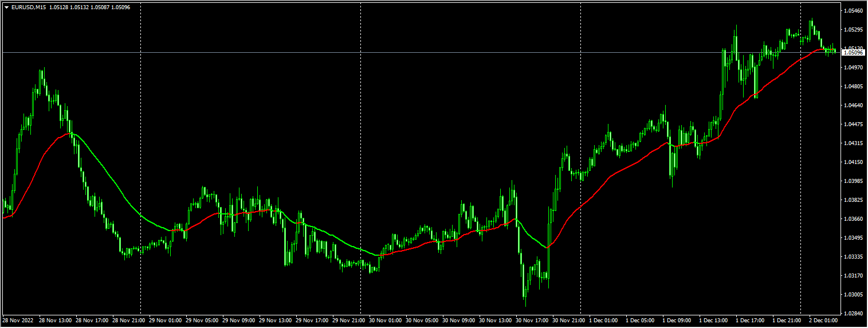Click the 1 Dec 01:00 time label
The width and height of the screenshot is (868, 328).
(x=603, y=321)
